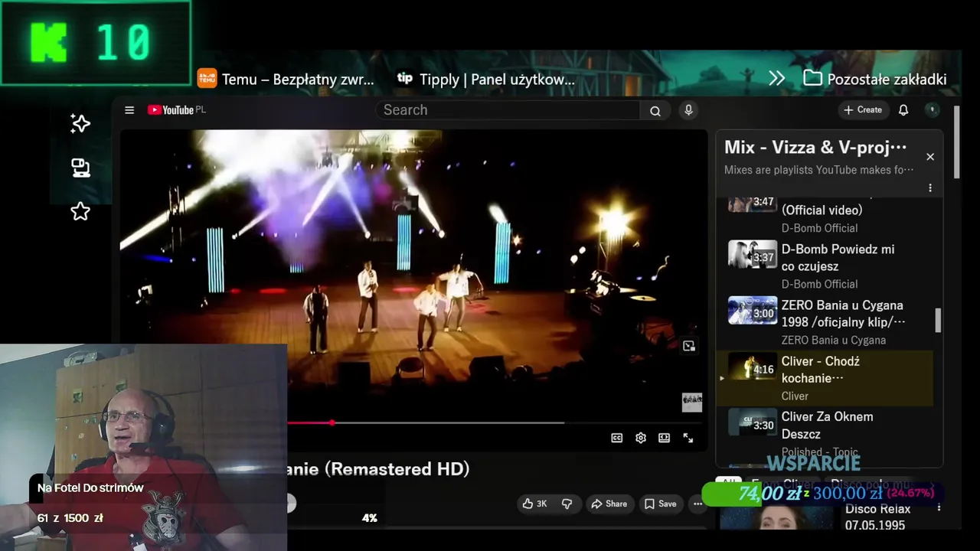
Task: Click the 3:37 D-Bomb video thumbnail
Action: pyautogui.click(x=752, y=254)
